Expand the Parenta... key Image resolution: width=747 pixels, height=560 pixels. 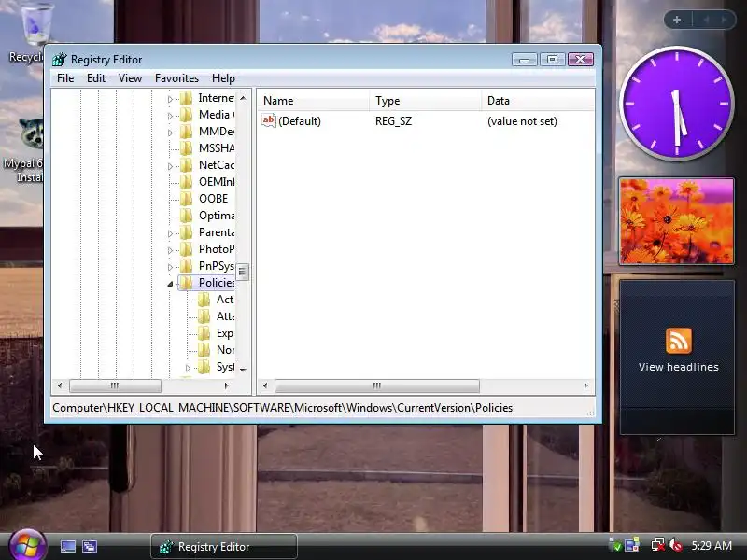[x=170, y=233]
